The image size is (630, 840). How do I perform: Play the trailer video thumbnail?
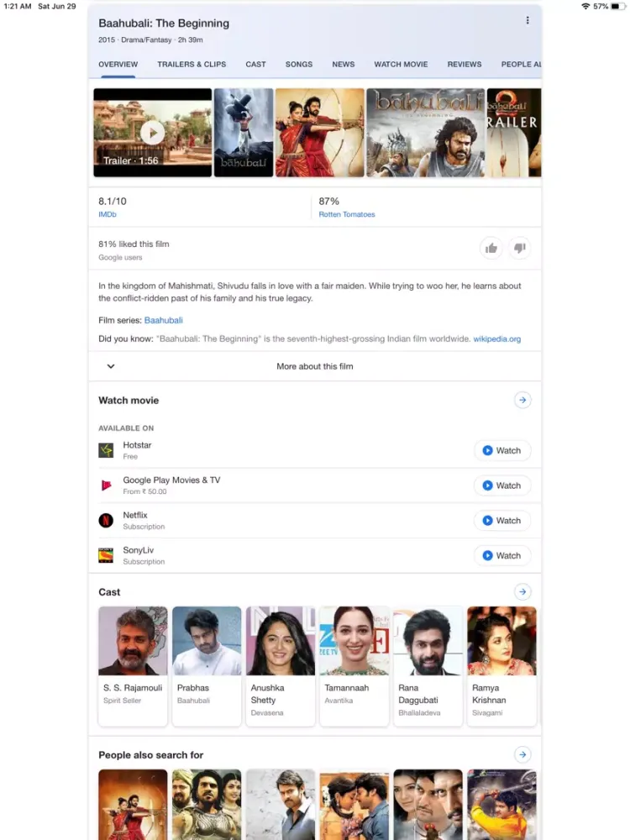click(x=152, y=133)
